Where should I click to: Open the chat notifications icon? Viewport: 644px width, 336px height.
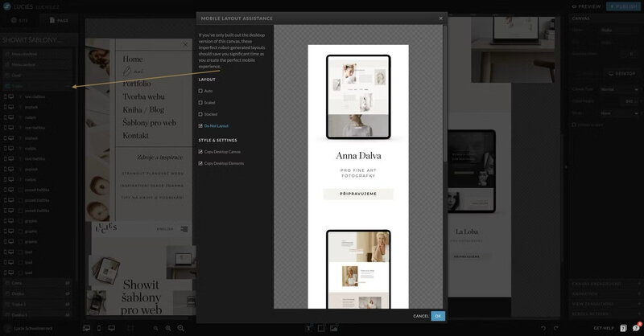(636, 327)
